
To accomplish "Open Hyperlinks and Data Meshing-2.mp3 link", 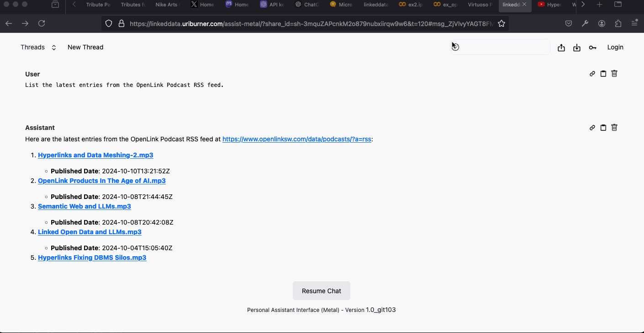I will [95, 155].
